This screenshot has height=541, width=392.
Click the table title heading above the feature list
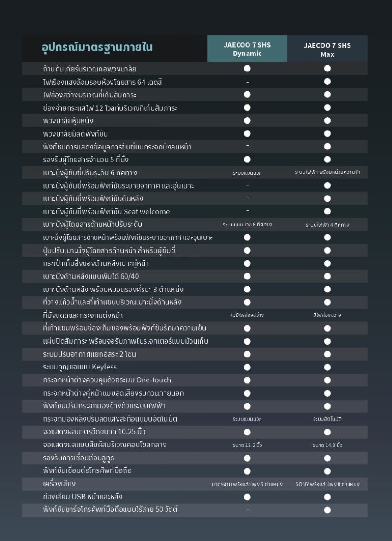97,48
